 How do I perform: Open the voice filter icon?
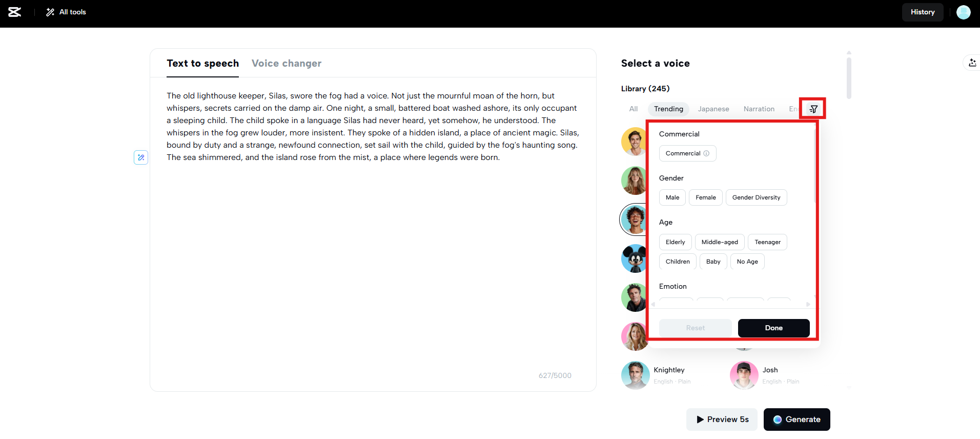coord(813,109)
